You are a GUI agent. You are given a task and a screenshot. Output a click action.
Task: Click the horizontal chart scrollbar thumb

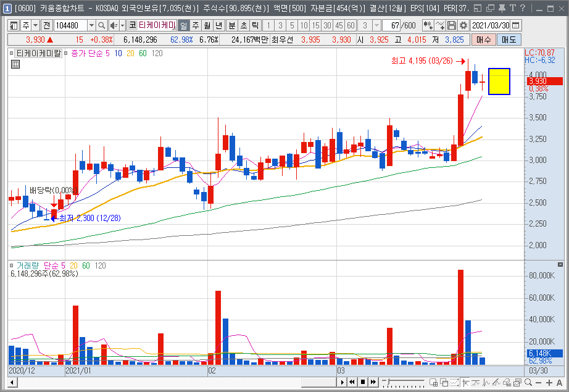coord(318,382)
